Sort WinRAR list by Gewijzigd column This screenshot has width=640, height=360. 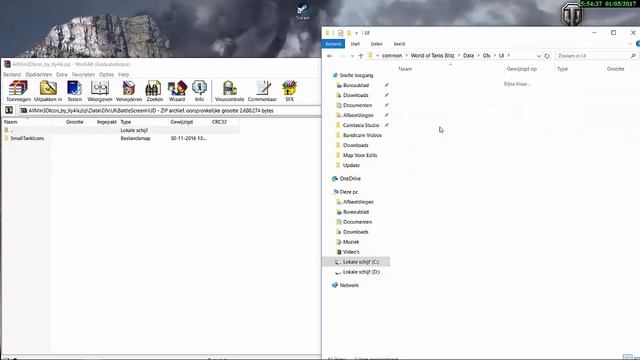coord(182,122)
